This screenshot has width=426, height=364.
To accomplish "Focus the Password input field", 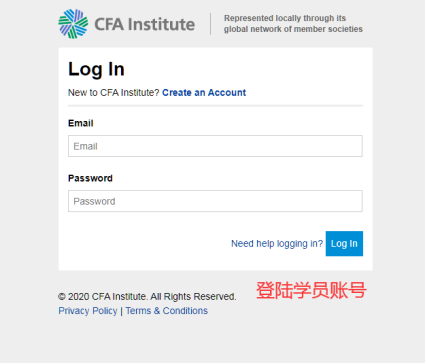I will click(215, 201).
